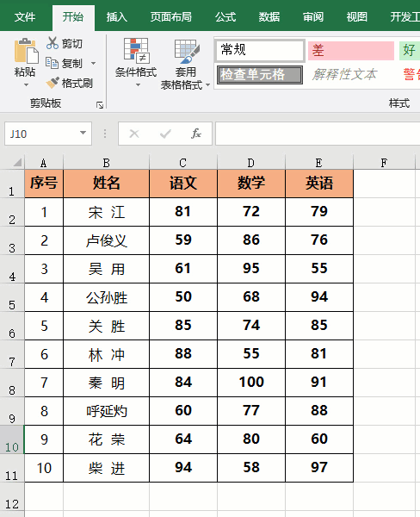Select 柴进's 英语 score 97

coord(318,468)
